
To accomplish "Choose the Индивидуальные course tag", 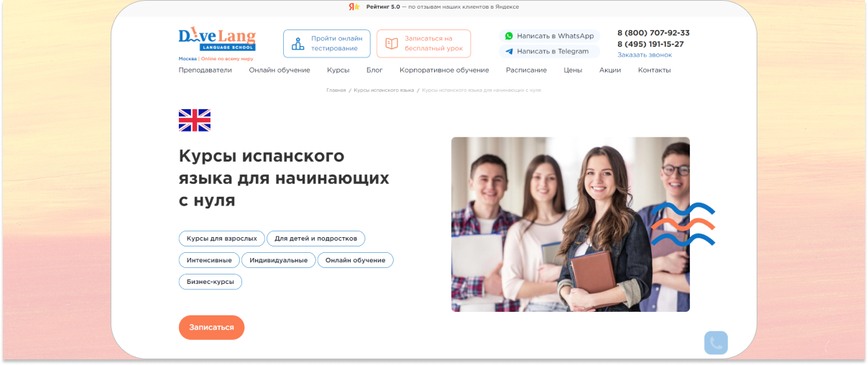I will click(x=278, y=260).
